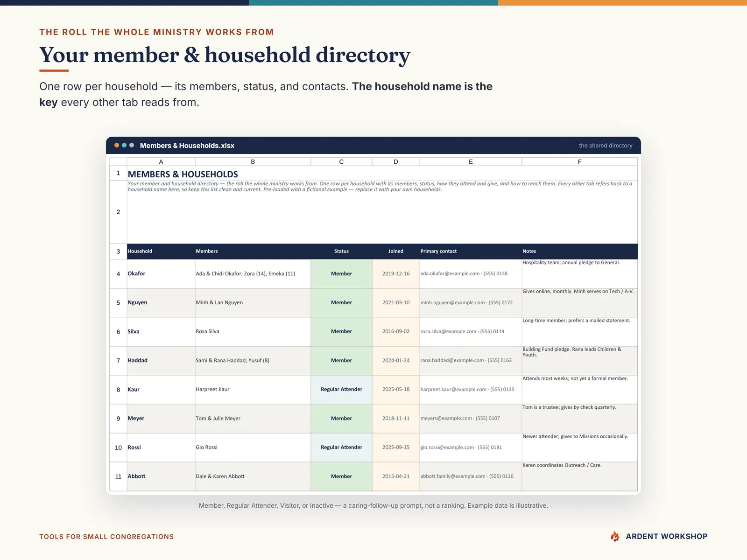747x560 pixels.
Task: Click the joined date 2024-01-24
Action: [x=396, y=360]
